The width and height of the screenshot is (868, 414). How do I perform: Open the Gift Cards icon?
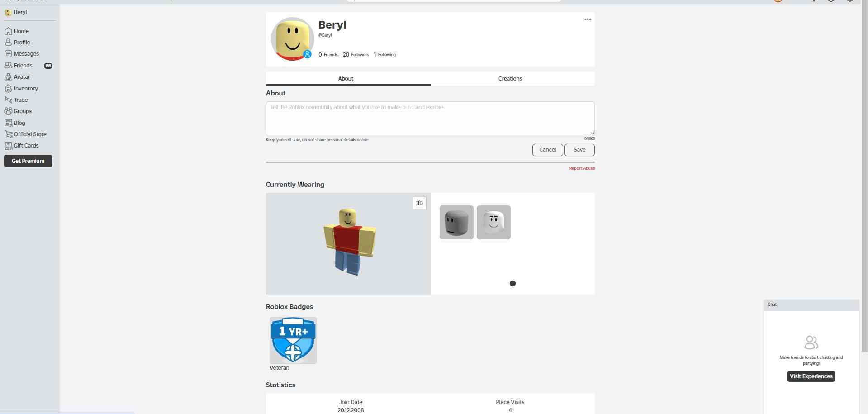tap(9, 145)
